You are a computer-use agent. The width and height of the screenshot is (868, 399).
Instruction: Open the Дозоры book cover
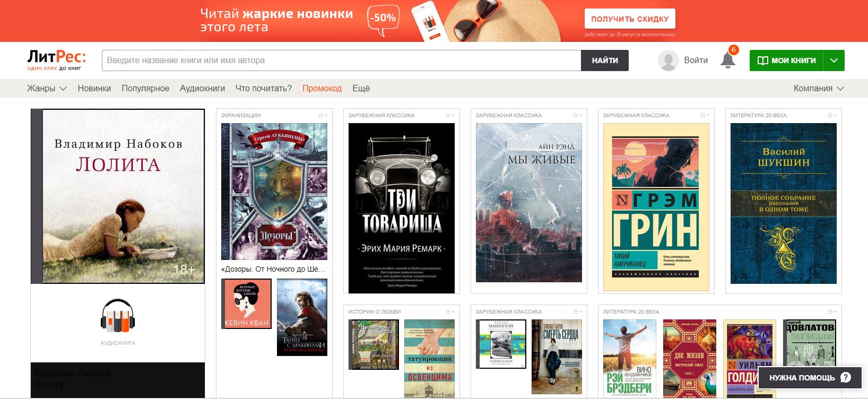coord(274,192)
